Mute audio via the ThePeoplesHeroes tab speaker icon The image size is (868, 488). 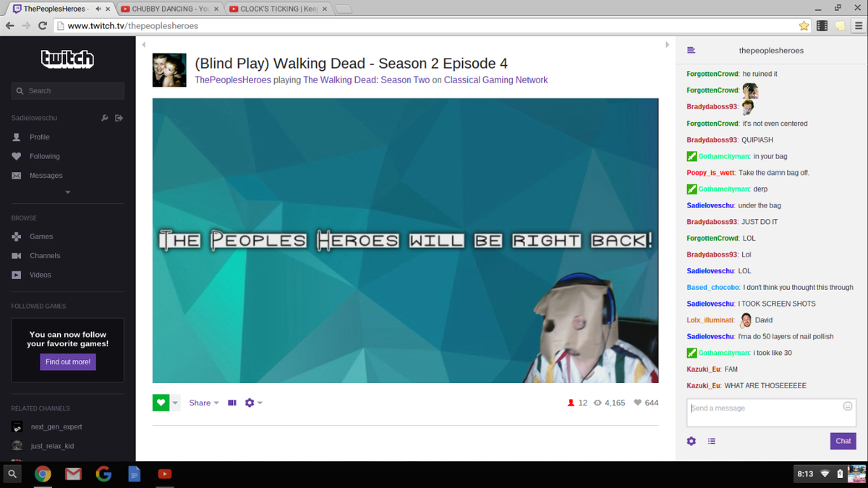coord(98,9)
